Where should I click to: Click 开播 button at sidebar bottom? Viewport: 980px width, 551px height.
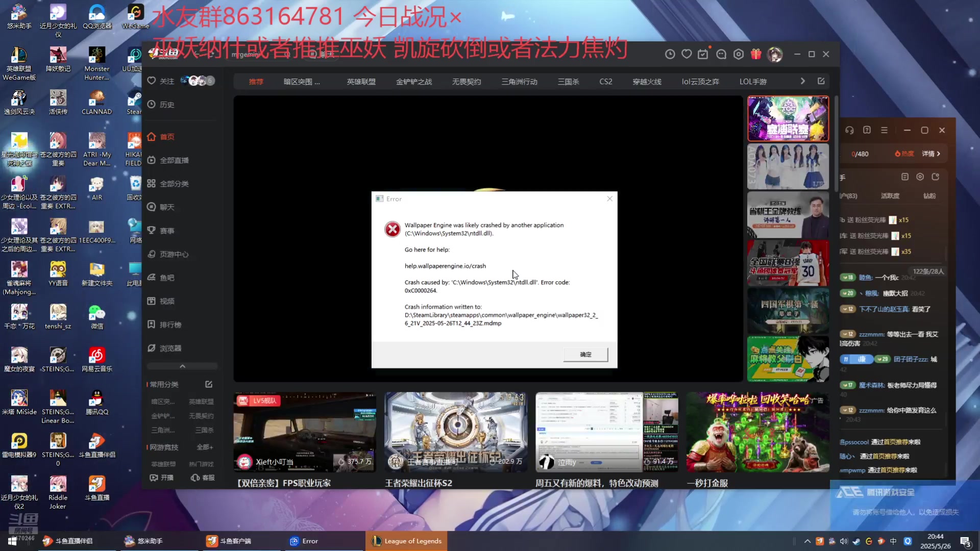162,478
